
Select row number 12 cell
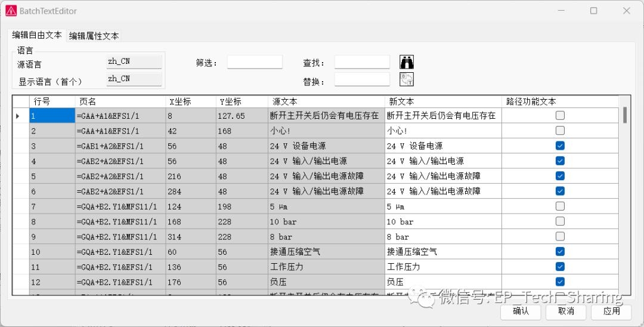point(52,282)
